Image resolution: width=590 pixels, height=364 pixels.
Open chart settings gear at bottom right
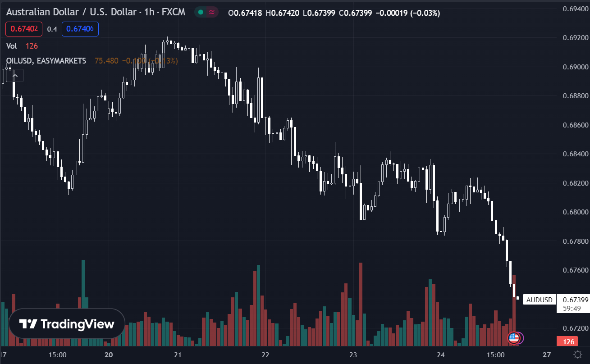click(577, 355)
